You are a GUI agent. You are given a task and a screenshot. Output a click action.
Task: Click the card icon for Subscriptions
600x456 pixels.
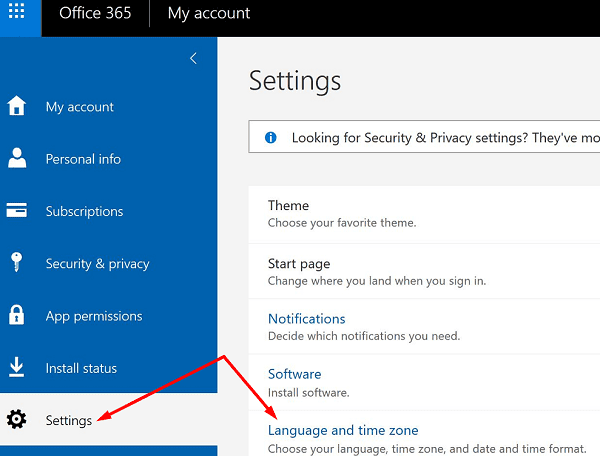pyautogui.click(x=16, y=210)
